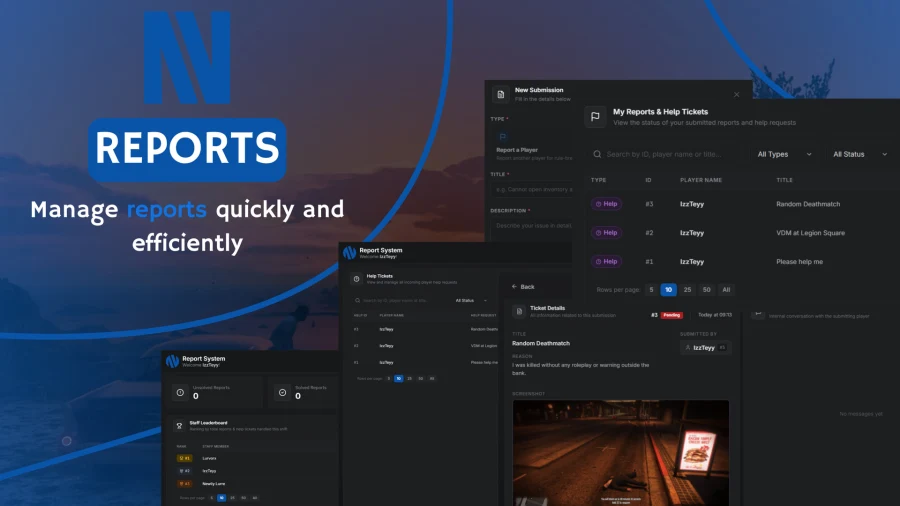The image size is (900, 506).
Task: Show All rows in My Reports
Action: coord(726,290)
